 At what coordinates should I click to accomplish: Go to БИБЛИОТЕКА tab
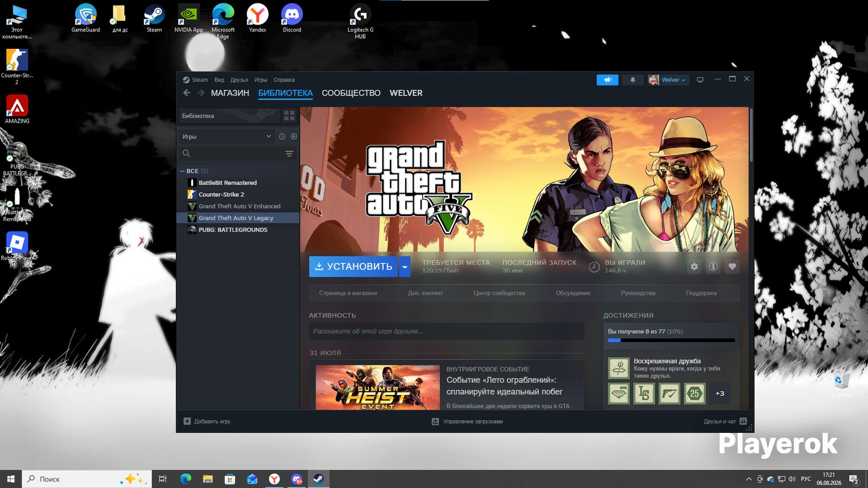point(286,93)
